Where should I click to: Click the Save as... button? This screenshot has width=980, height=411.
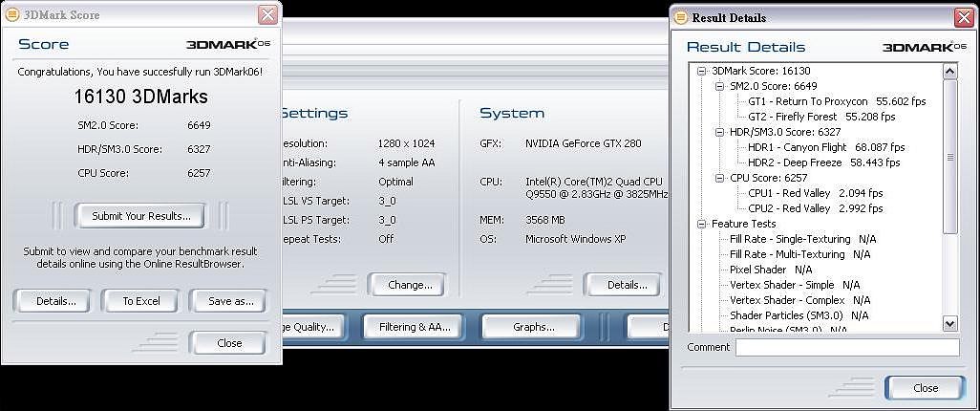click(228, 301)
